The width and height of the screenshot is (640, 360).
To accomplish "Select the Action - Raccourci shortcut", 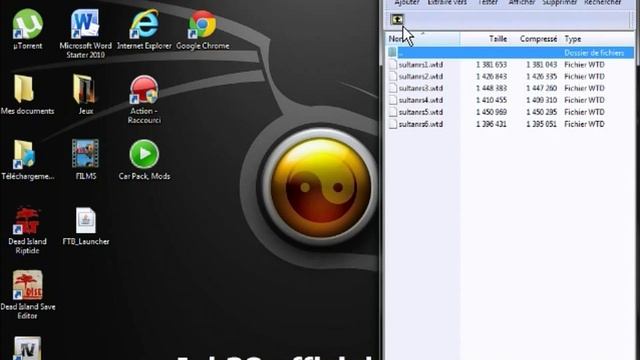I will (144, 99).
